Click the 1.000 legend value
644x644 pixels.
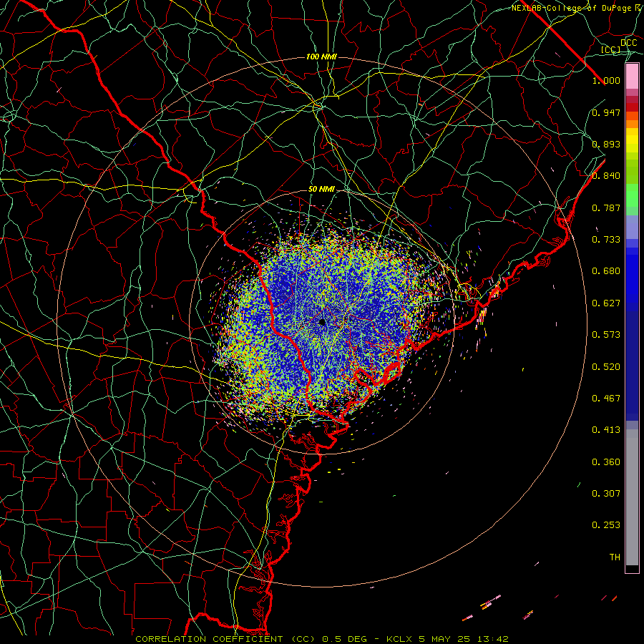(606, 80)
